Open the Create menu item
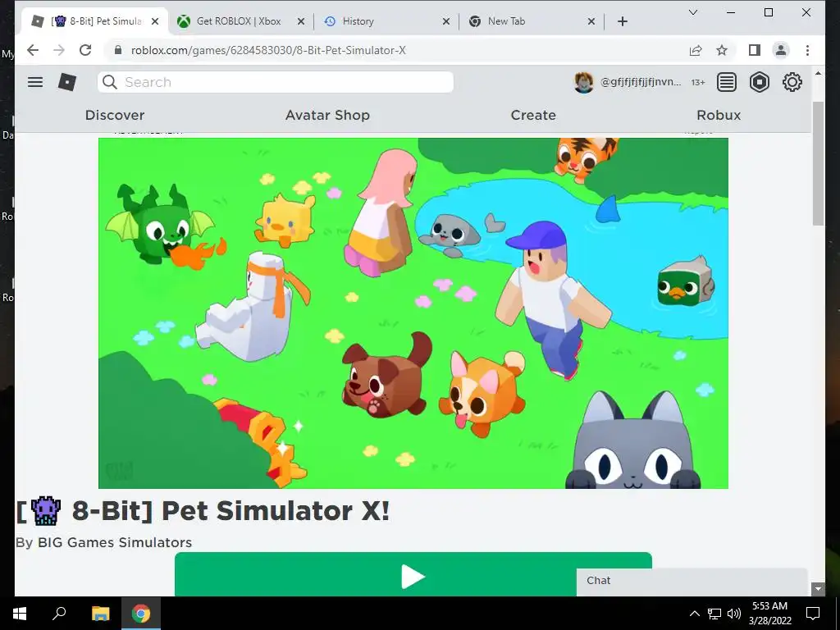 (x=533, y=115)
